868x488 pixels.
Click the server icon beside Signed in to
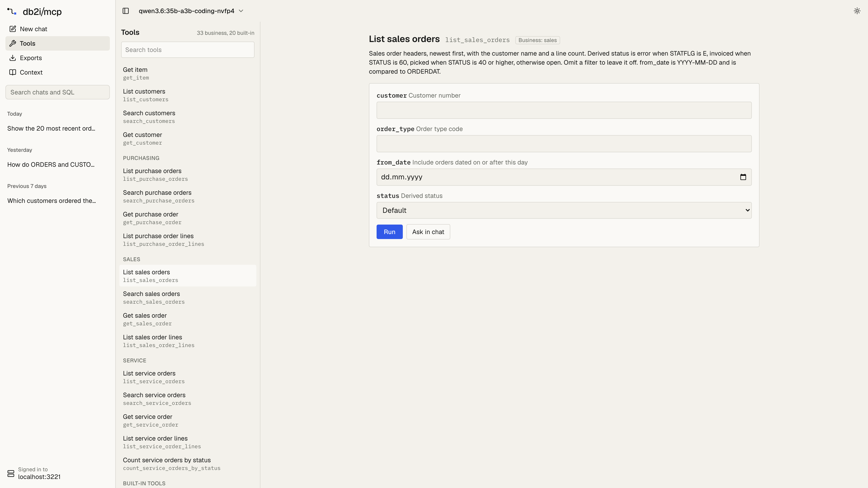pos(11,474)
